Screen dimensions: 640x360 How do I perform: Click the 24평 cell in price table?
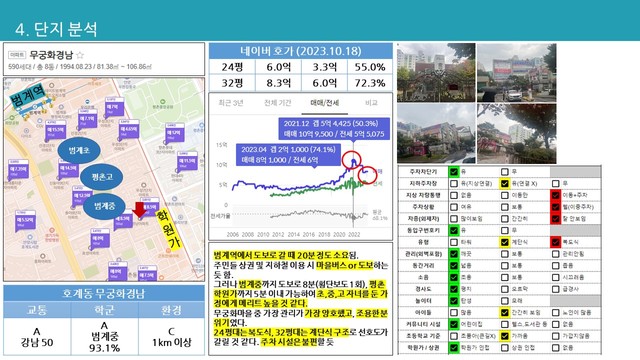232,67
